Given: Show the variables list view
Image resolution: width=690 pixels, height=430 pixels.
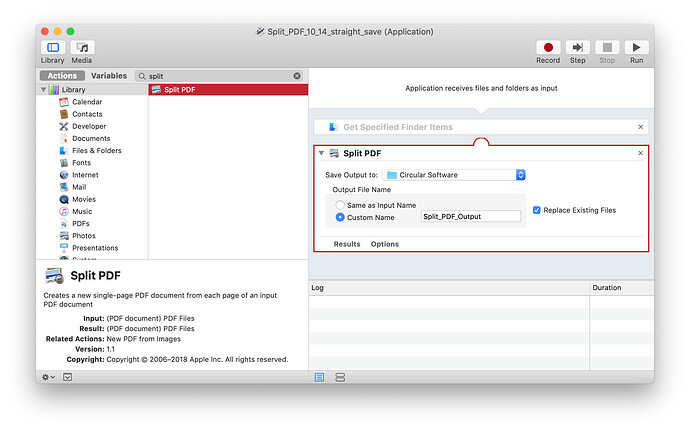Looking at the screenshot, I should 340,377.
